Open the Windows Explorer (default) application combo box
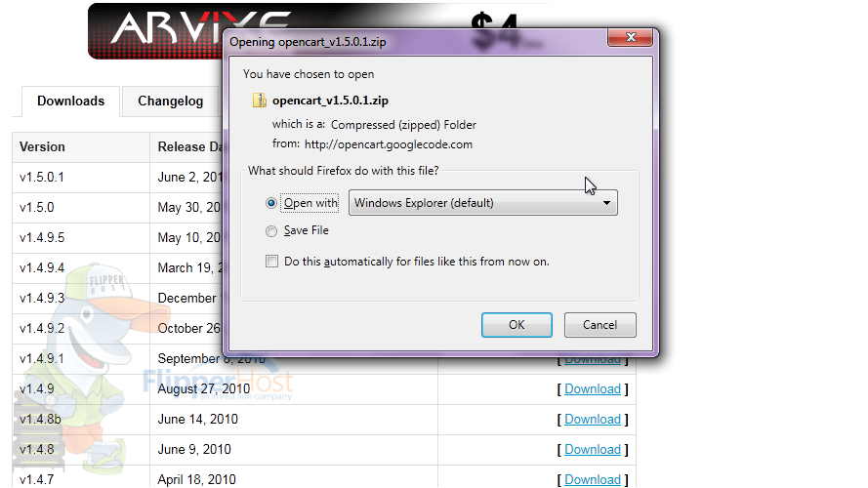Image resolution: width=868 pixels, height=488 pixels. coord(482,202)
